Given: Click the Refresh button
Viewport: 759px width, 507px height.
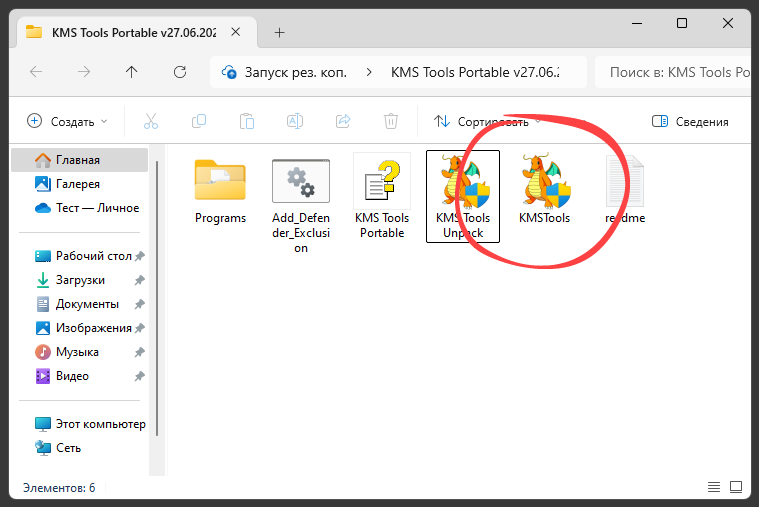Looking at the screenshot, I should (180, 72).
